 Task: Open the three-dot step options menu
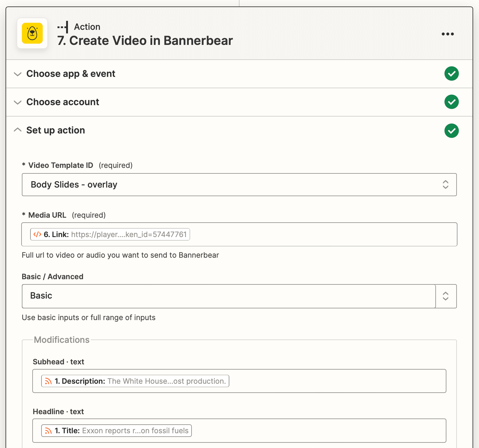pyautogui.click(x=448, y=34)
